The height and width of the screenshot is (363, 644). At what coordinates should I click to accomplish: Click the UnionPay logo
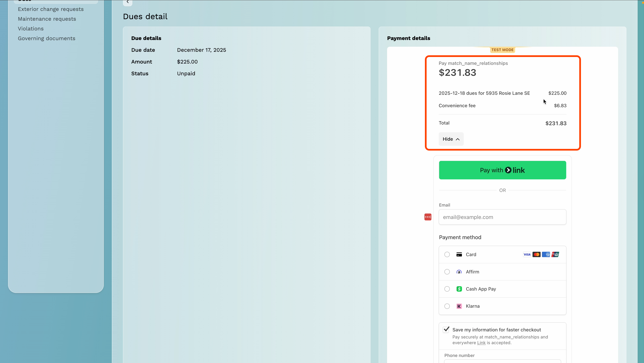[555, 254]
